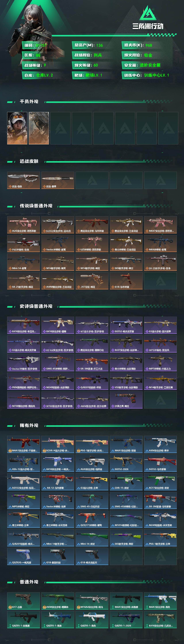Open the AUG突击步枪-指挥官 skin

coord(92,463)
